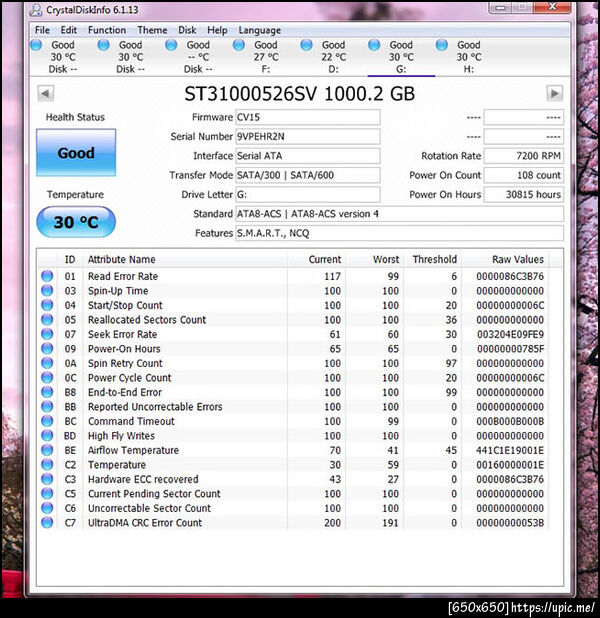600x618 pixels.
Task: Click status orb of Spin-Up Time row
Action: click(47, 290)
